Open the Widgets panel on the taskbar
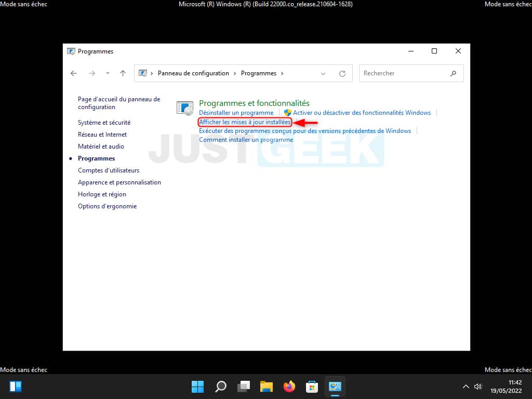The width and height of the screenshot is (532, 399). [x=16, y=387]
